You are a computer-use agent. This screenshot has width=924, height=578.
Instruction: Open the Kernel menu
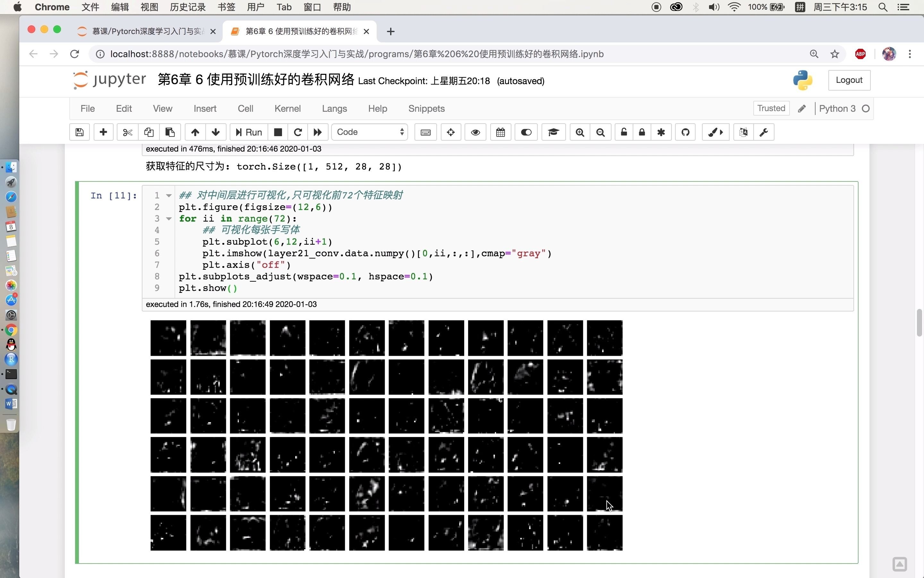(x=287, y=109)
